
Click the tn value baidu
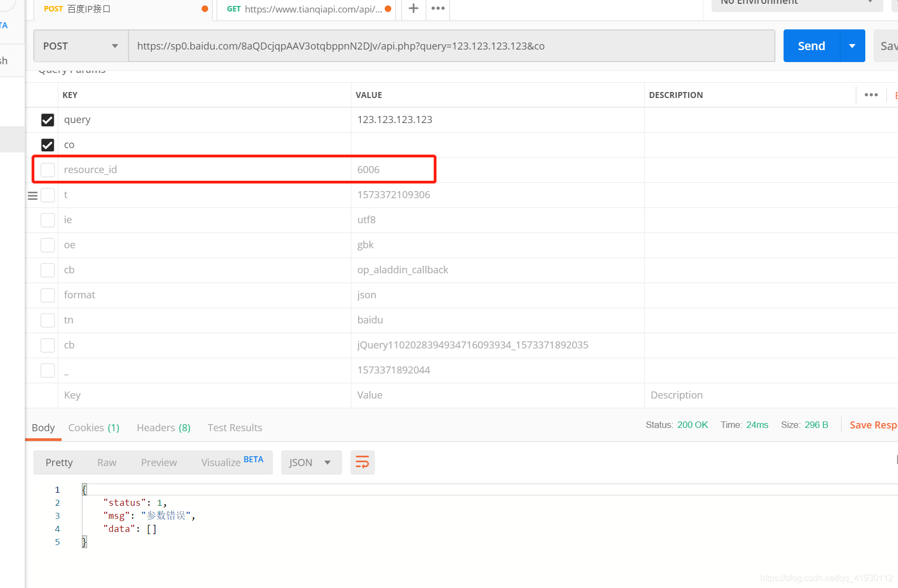[x=370, y=320]
